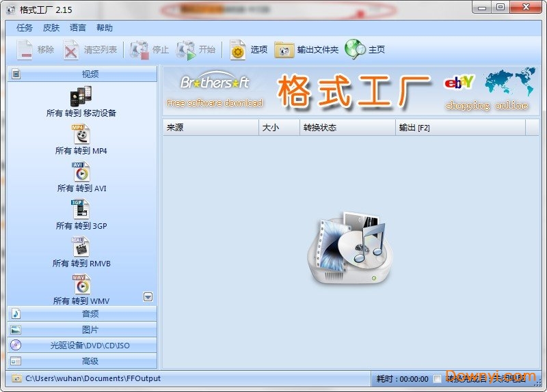Toggle the shutdown after conversion checkbox

coord(437,379)
